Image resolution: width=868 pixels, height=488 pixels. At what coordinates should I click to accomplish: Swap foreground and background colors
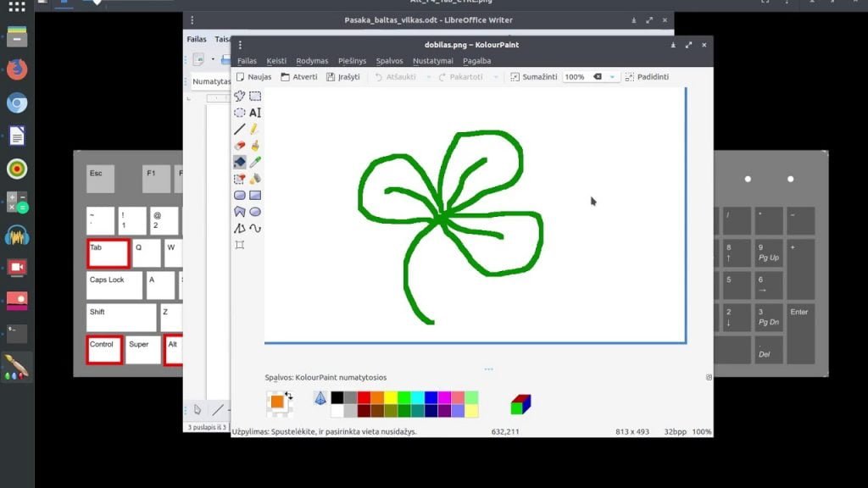point(289,396)
